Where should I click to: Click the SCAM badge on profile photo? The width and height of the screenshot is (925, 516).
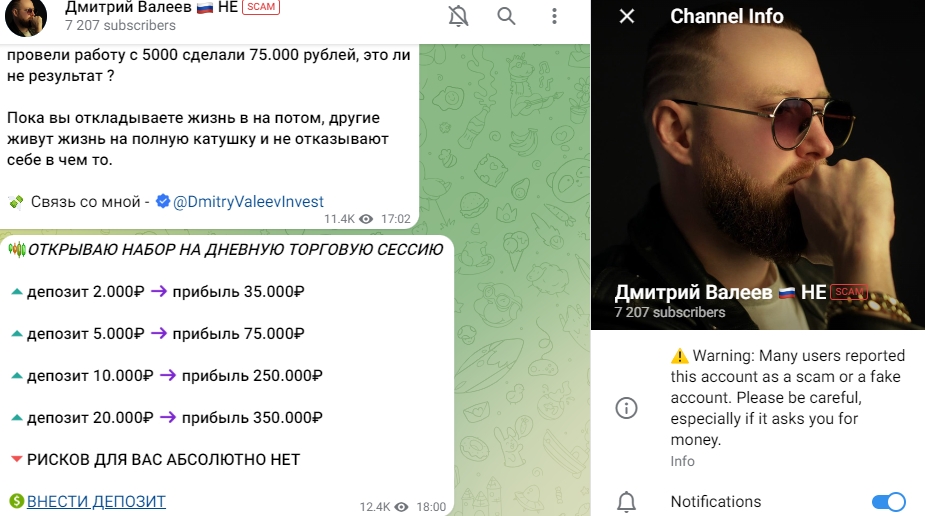pos(849,291)
